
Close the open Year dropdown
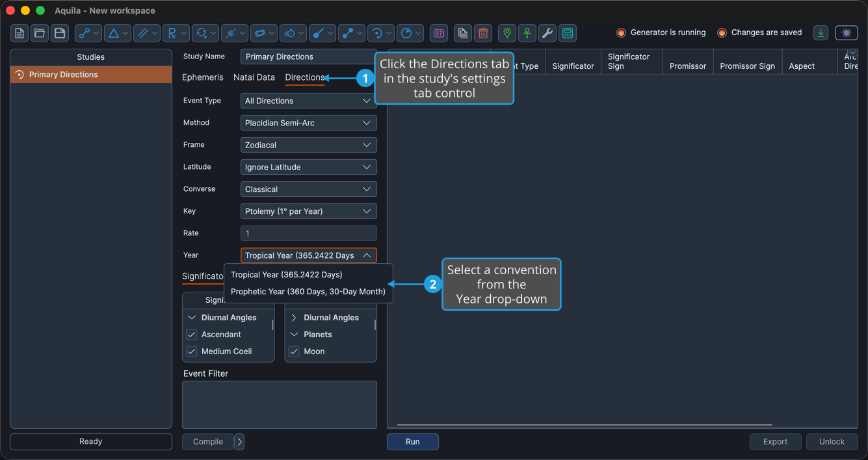pyautogui.click(x=309, y=255)
